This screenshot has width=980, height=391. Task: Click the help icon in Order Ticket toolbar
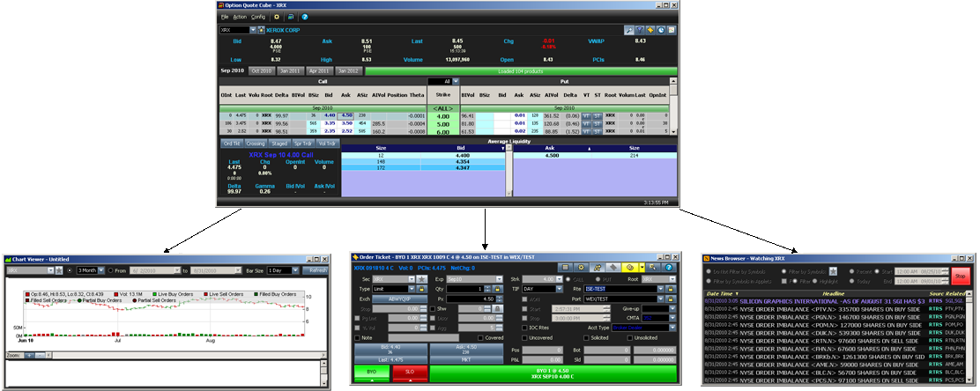(669, 268)
